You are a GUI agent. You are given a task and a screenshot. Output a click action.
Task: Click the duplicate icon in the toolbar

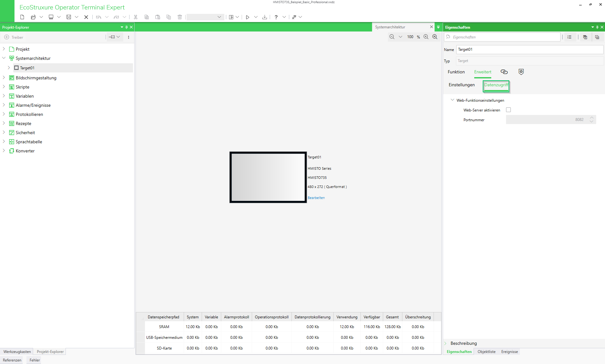click(x=169, y=17)
